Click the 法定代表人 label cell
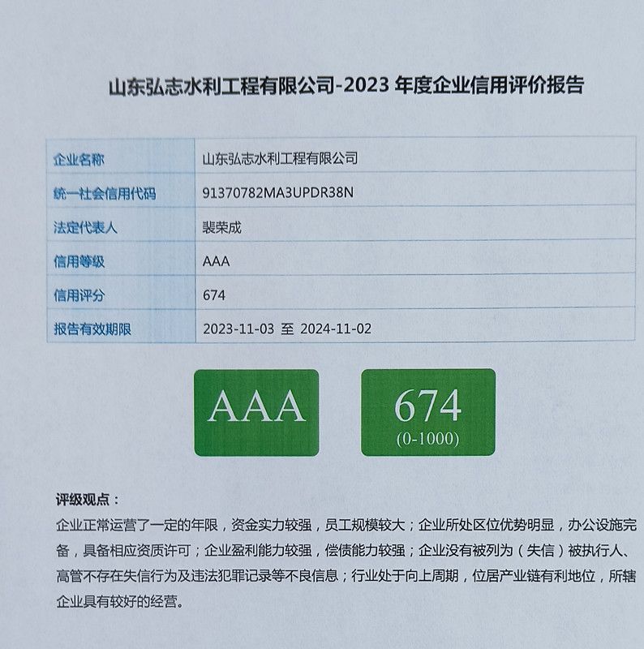Viewport: 644px width, 649px height. click(x=121, y=224)
